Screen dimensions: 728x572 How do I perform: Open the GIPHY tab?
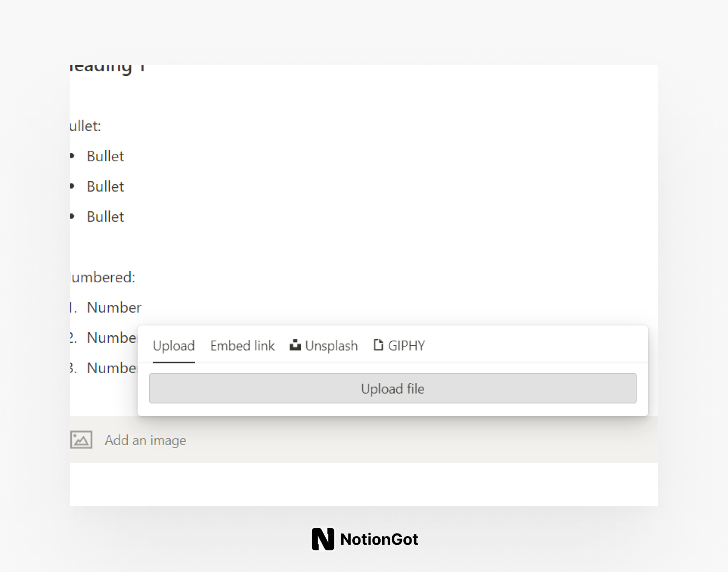pyautogui.click(x=399, y=346)
